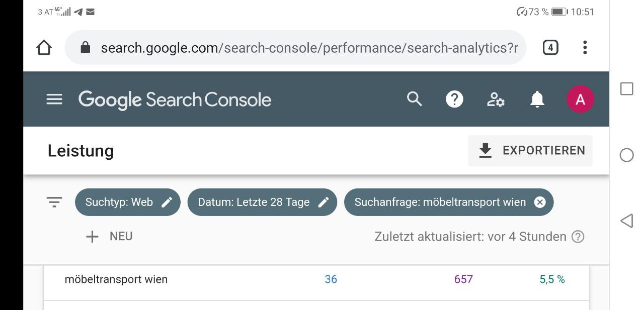Open the account avatar A
The image size is (644, 310).
click(580, 99)
